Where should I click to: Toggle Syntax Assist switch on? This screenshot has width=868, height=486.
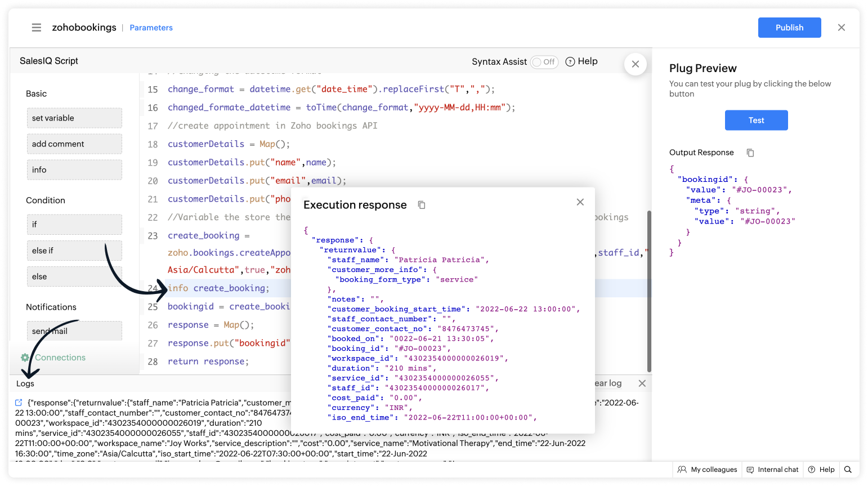pyautogui.click(x=544, y=62)
